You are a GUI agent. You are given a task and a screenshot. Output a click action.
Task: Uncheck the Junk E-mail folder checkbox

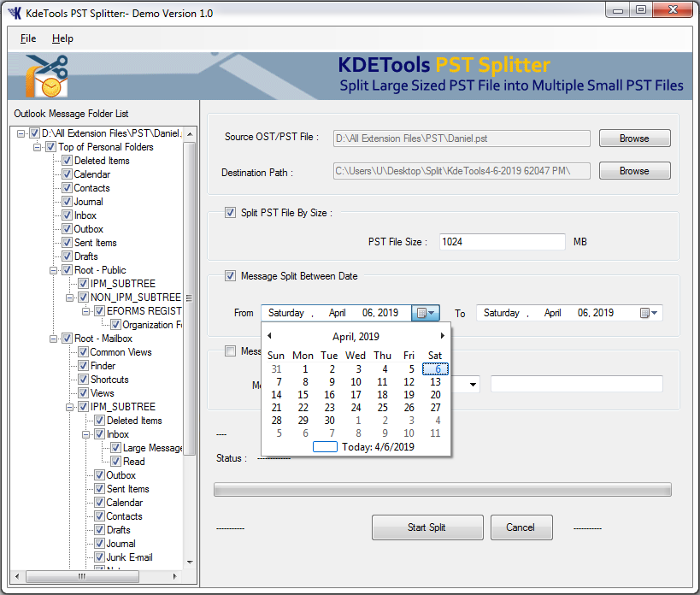pos(99,557)
